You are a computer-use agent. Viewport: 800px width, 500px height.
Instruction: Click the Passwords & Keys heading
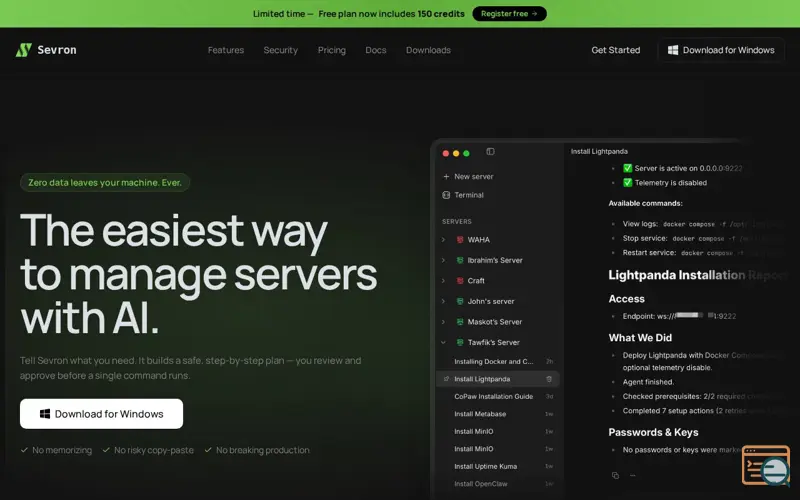653,432
